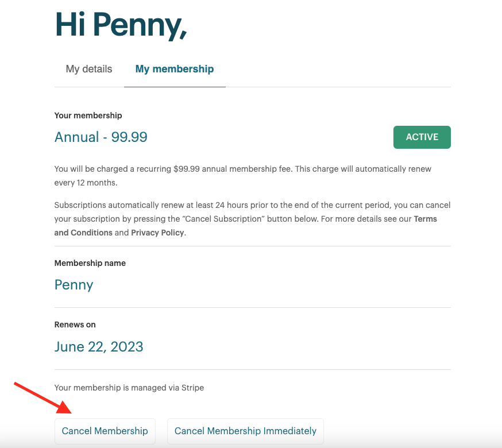Select the membership name value Penny
The width and height of the screenshot is (502, 448).
tap(74, 285)
